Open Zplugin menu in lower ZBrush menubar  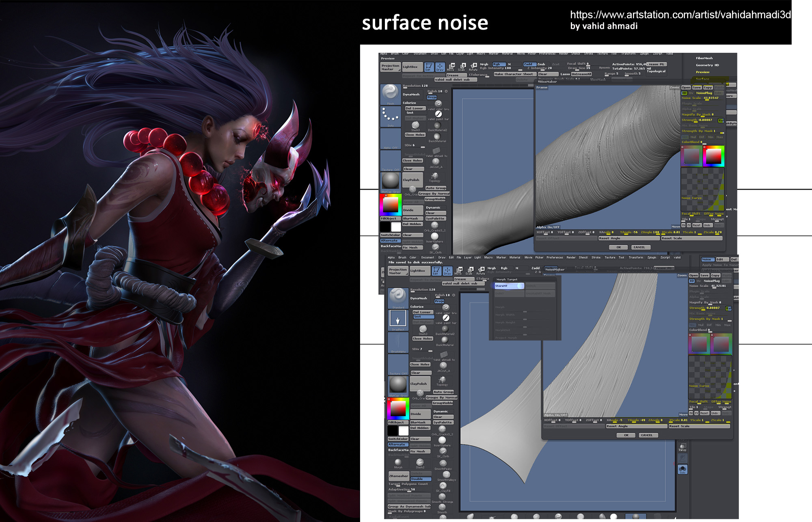click(652, 257)
